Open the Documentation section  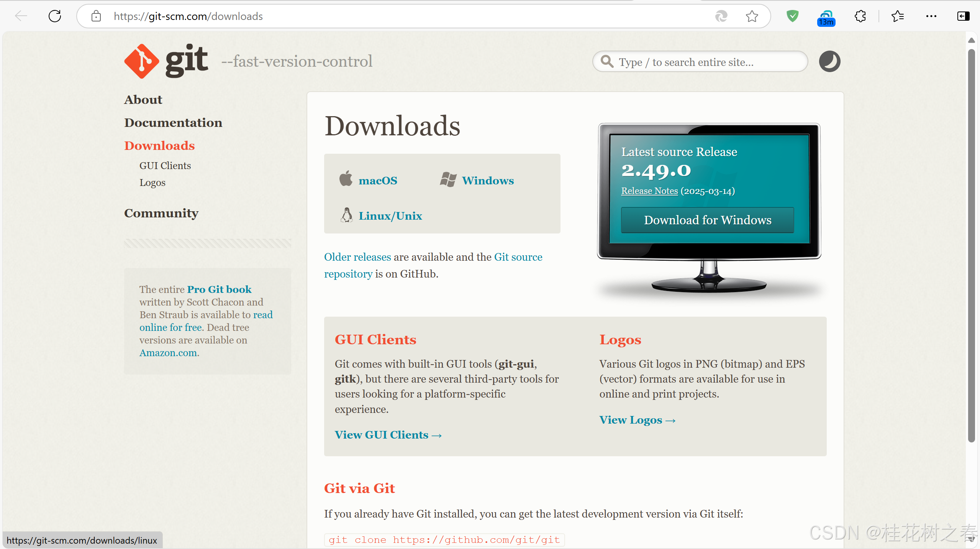(173, 123)
